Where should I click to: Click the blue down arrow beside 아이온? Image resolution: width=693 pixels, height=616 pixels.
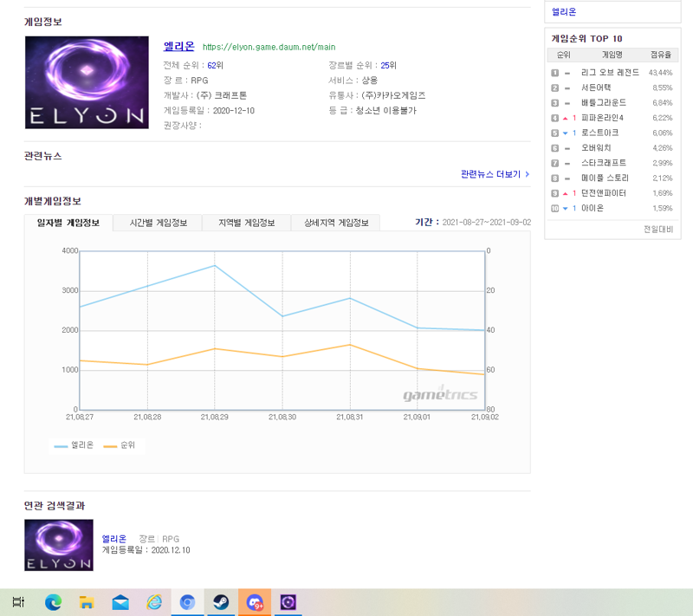point(565,209)
